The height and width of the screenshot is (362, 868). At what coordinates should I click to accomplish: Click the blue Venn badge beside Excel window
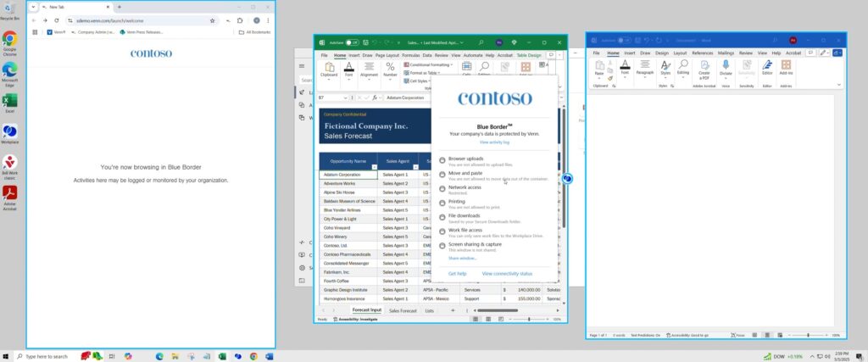pyautogui.click(x=567, y=178)
